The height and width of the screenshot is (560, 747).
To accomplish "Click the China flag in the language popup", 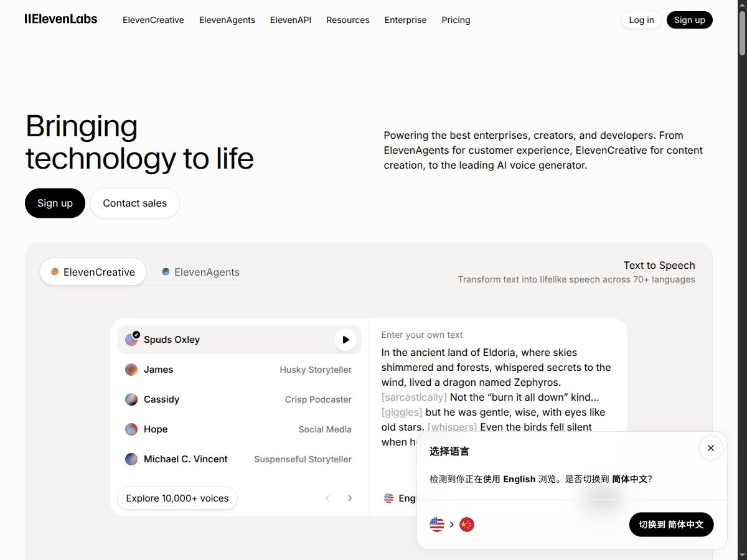I will [467, 525].
